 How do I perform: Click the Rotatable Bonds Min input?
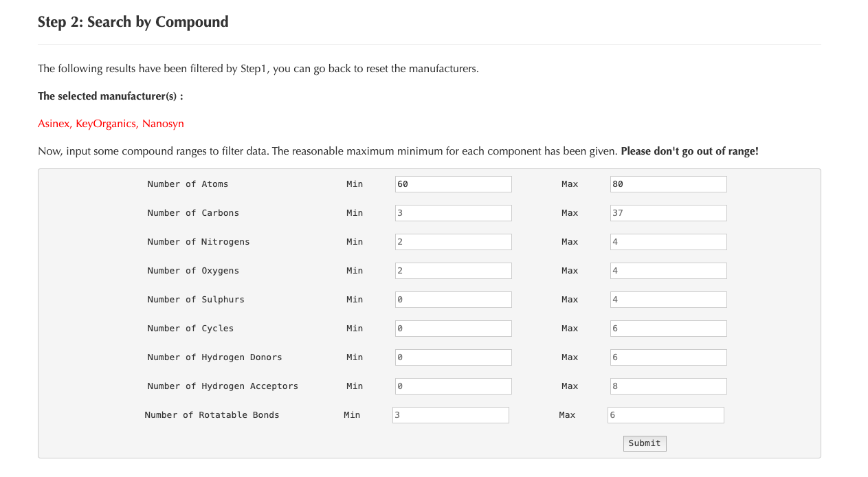pyautogui.click(x=450, y=415)
